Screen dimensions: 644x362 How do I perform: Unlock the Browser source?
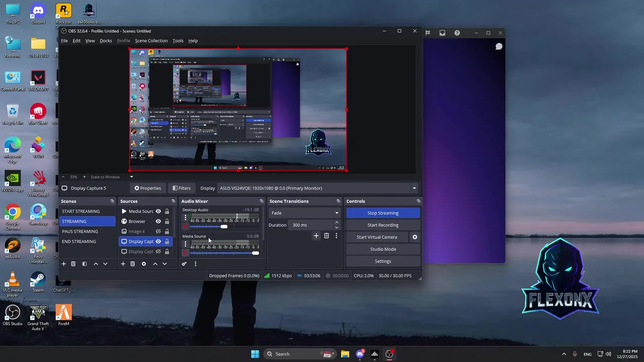(x=167, y=221)
